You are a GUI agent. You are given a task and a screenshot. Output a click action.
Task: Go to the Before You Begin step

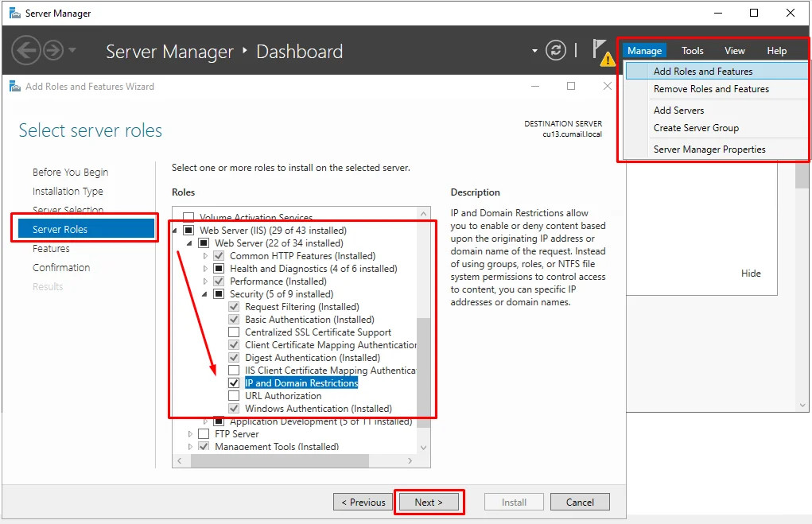coord(71,172)
